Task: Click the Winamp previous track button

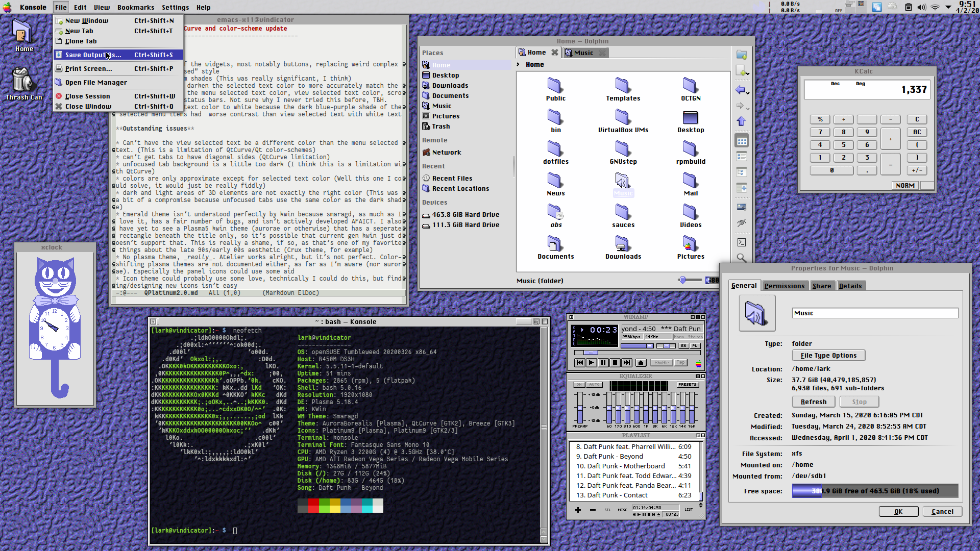Action: tap(580, 363)
